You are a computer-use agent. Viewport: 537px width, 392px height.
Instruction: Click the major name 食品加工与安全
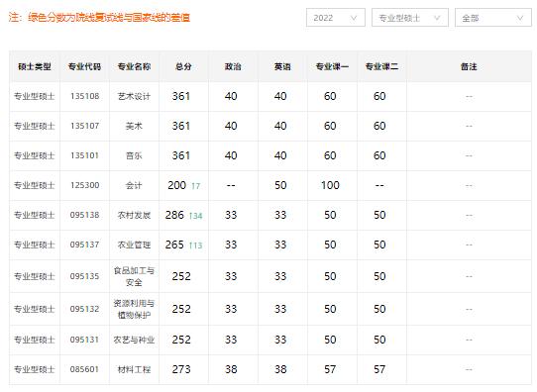tap(134, 276)
